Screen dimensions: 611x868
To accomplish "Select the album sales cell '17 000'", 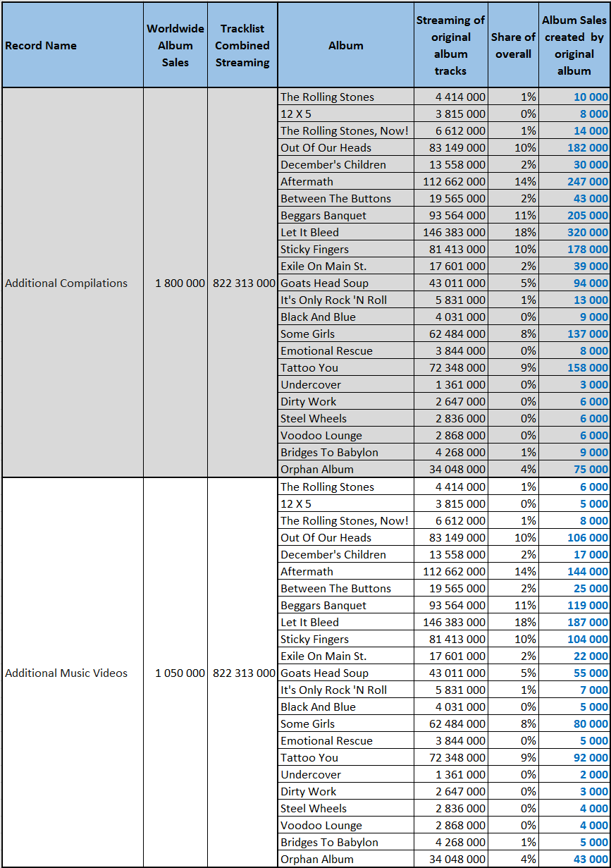I will tap(574, 554).
